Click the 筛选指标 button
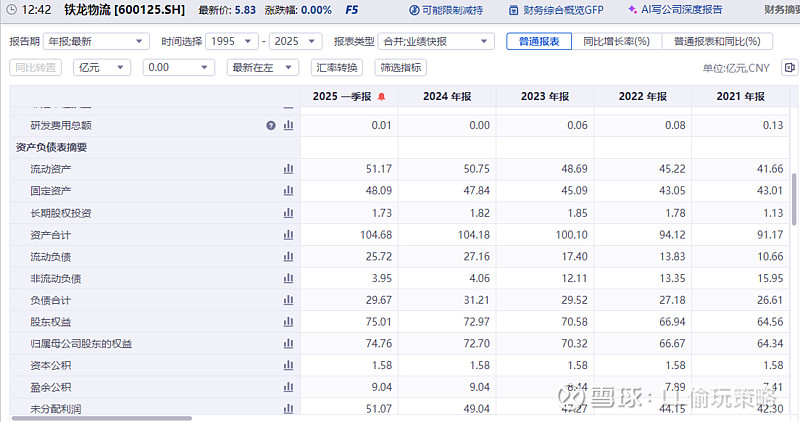Viewport: 800px width, 422px height. (x=401, y=67)
